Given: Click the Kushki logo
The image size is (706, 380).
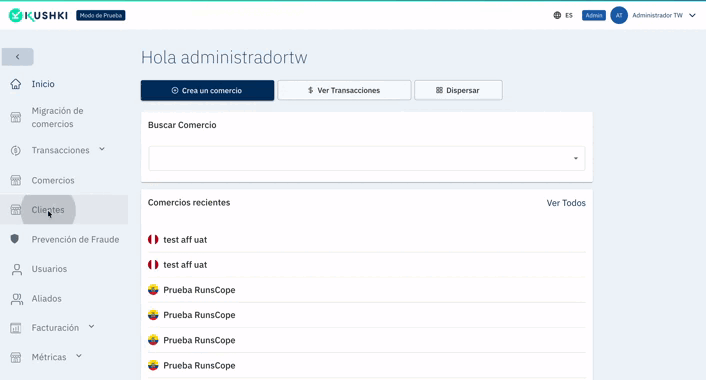Looking at the screenshot, I should click(x=38, y=15).
